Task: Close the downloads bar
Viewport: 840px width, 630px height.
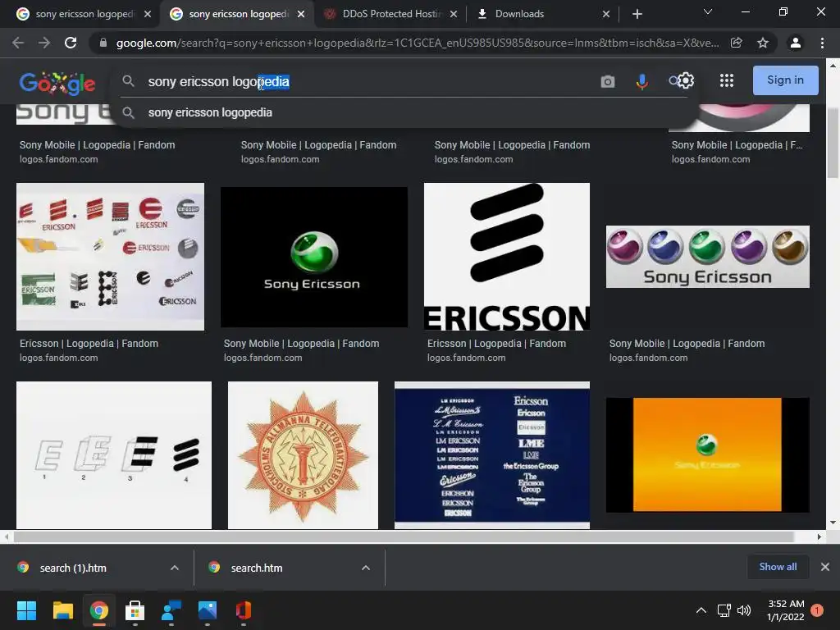Action: pyautogui.click(x=825, y=567)
